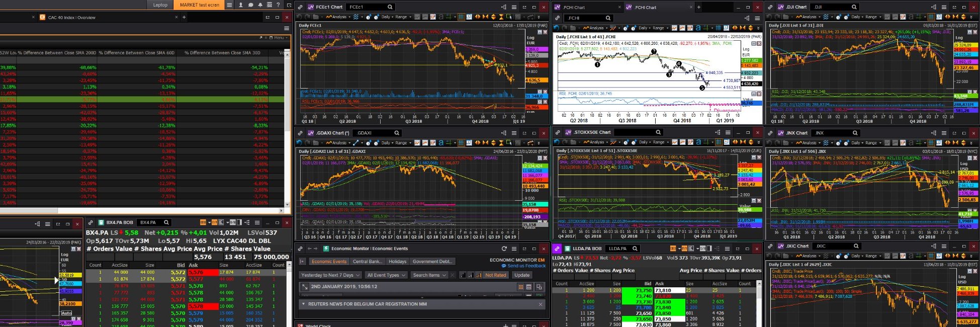Click the search icon in LLDA.PA BOB
This screenshot has height=327, width=980.
click(x=635, y=249)
